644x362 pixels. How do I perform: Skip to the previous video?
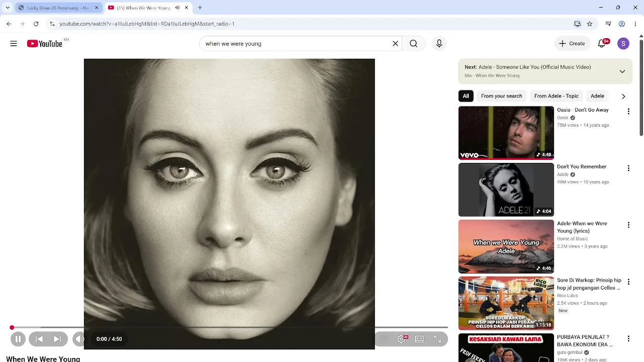click(x=39, y=339)
